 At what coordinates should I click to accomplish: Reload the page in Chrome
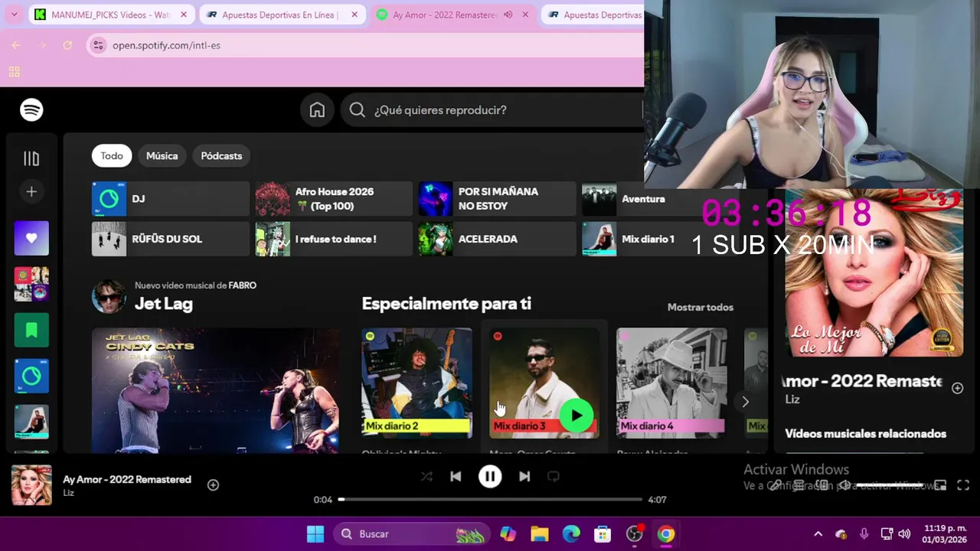point(67,45)
